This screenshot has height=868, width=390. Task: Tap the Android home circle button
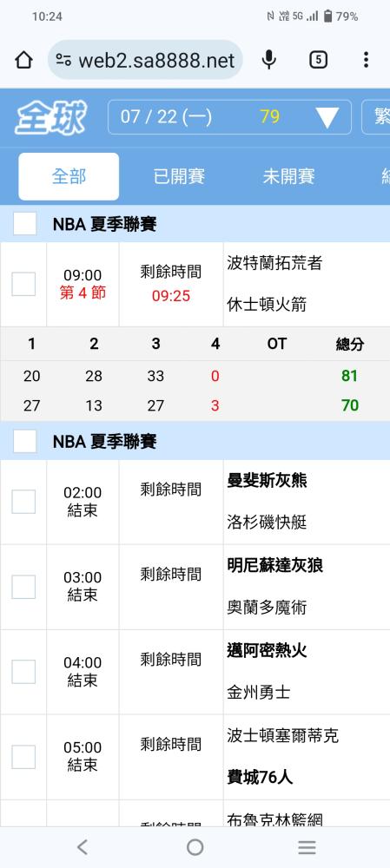click(195, 847)
